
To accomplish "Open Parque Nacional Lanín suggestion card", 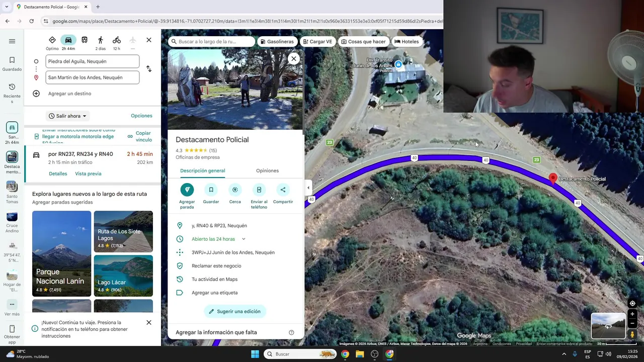I will (61, 253).
